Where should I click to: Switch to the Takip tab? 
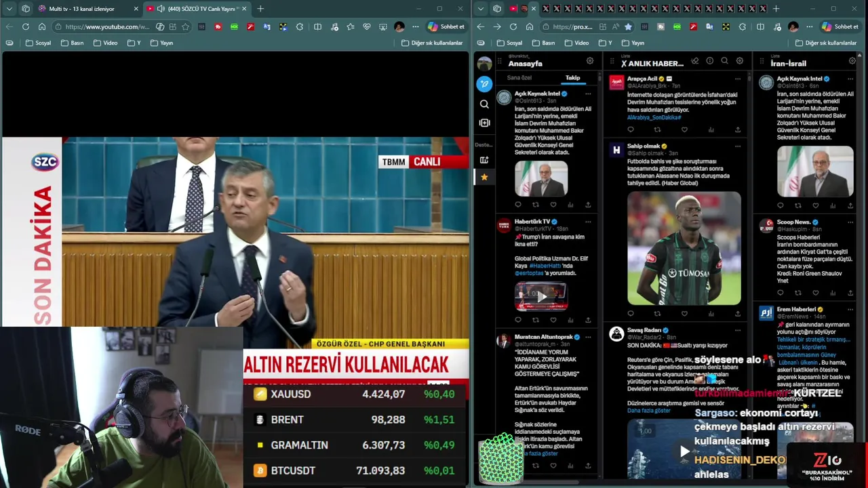coord(573,78)
